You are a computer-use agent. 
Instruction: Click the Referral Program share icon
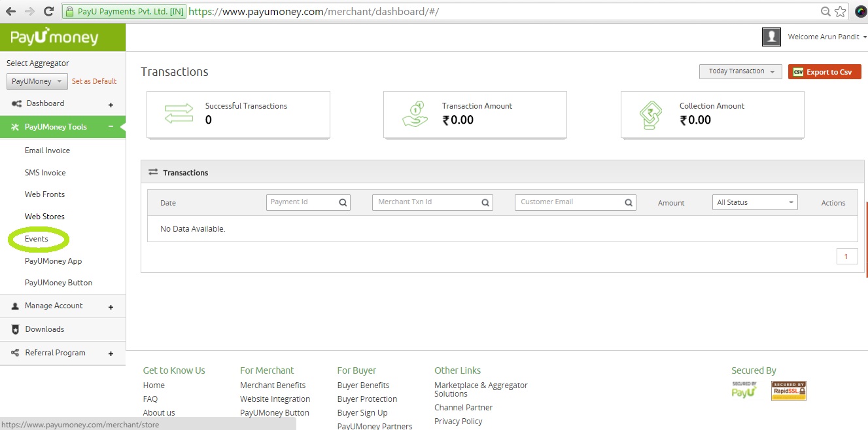pyautogui.click(x=16, y=353)
